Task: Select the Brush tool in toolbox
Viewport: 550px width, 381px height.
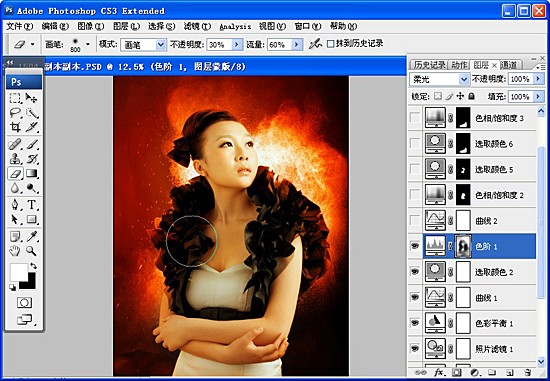Action: 32,144
